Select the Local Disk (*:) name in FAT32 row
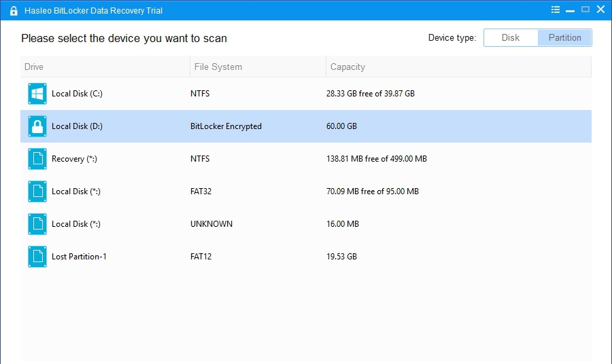Screen dimensions: 612x364 76,192
